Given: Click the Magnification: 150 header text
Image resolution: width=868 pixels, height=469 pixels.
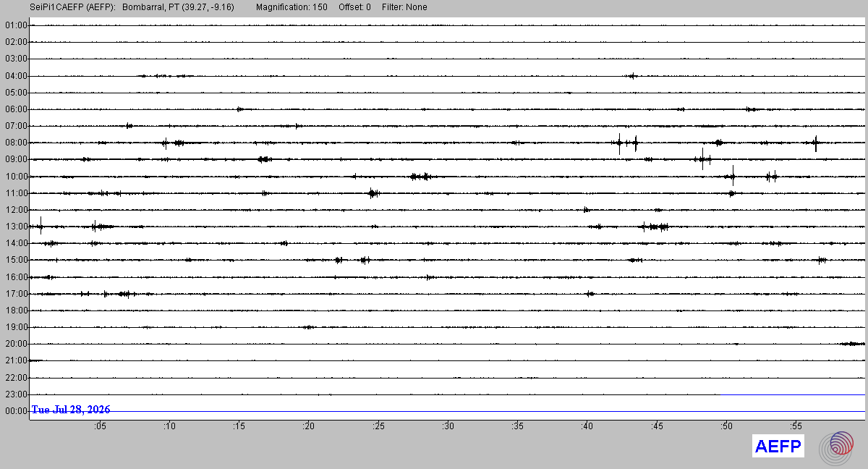Looking at the screenshot, I should tap(292, 7).
